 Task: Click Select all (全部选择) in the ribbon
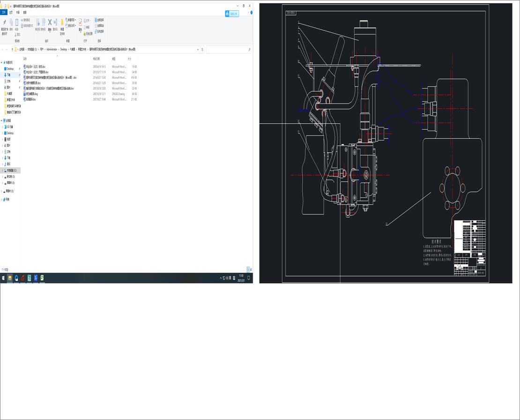(99, 20)
